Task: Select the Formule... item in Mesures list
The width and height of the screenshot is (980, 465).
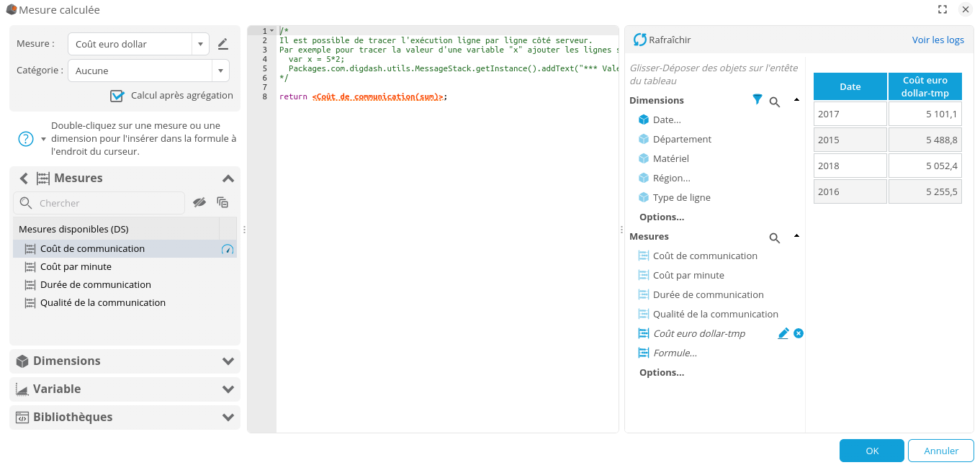Action: pyautogui.click(x=675, y=353)
